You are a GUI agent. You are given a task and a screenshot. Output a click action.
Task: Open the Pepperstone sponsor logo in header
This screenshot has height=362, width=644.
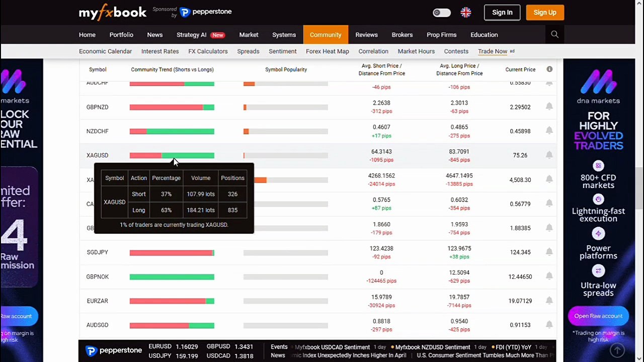tap(206, 12)
